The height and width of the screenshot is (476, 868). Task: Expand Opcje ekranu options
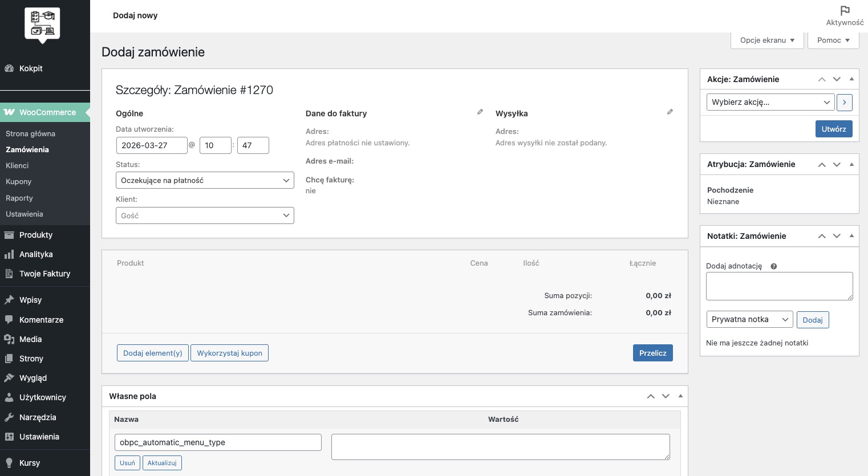767,40
